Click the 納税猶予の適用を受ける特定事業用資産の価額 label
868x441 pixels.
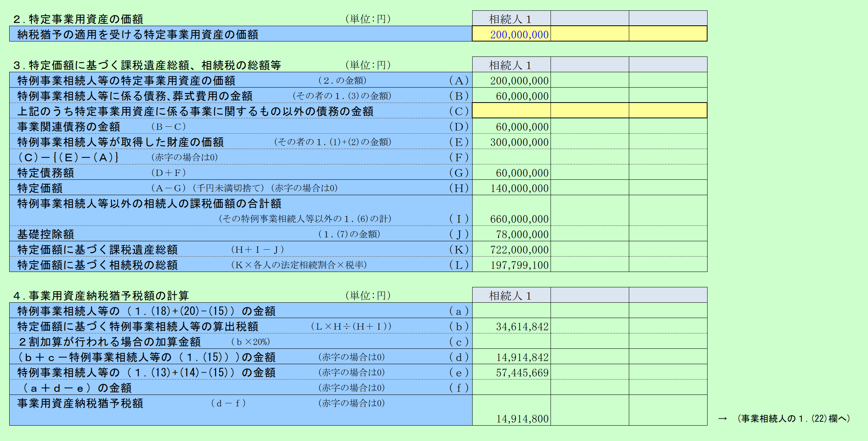tap(138, 35)
